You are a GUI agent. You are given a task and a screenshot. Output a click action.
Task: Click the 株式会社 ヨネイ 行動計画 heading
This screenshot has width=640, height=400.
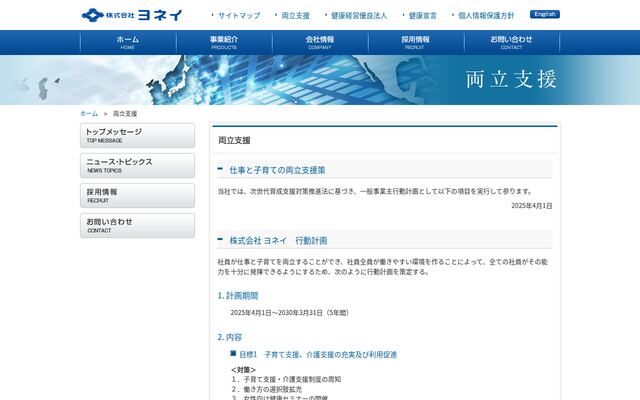tap(278, 241)
